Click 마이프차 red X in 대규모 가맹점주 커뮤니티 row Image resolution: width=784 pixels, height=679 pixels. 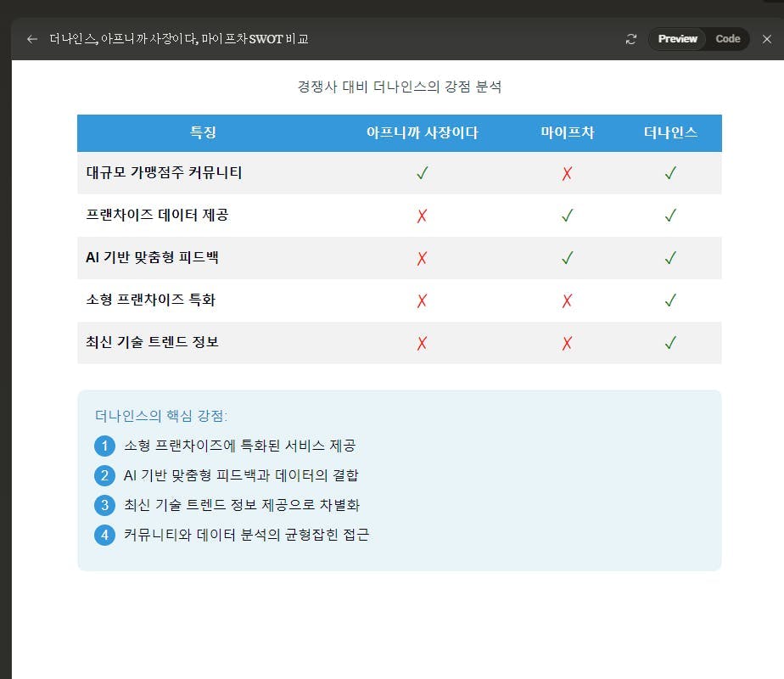567,173
